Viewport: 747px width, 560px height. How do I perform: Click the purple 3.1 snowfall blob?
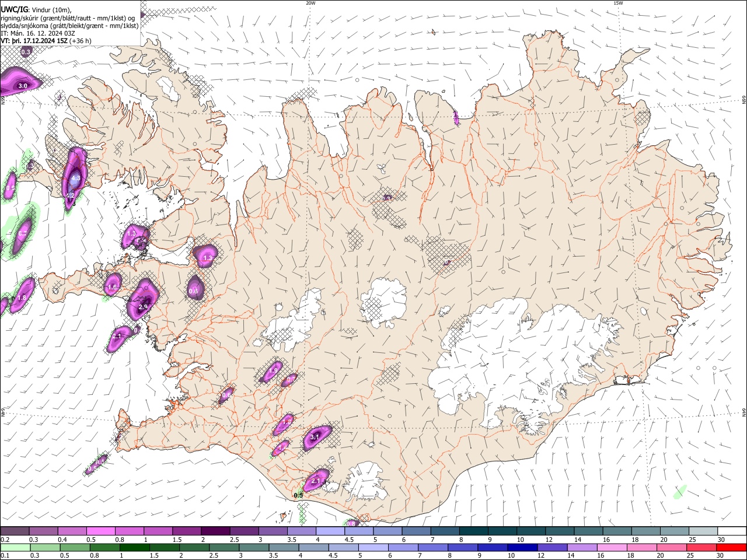point(317,437)
